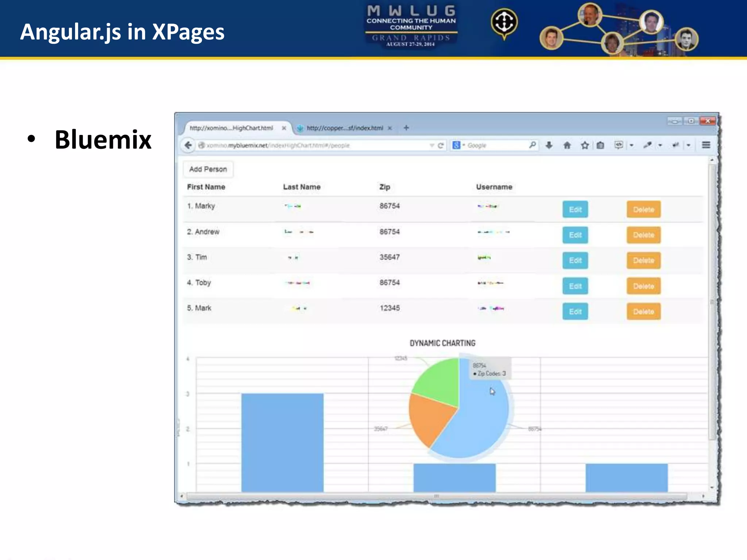Click the Zip column header
The height and width of the screenshot is (560, 747).
385,187
